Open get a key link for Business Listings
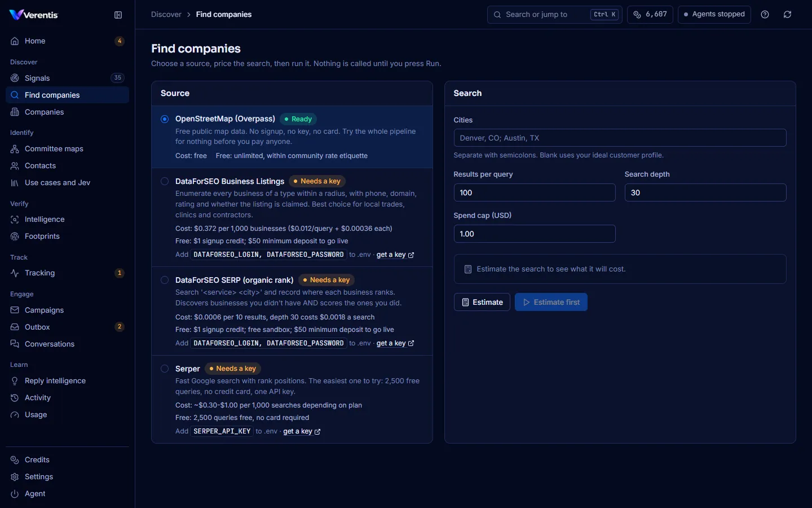 pos(395,255)
